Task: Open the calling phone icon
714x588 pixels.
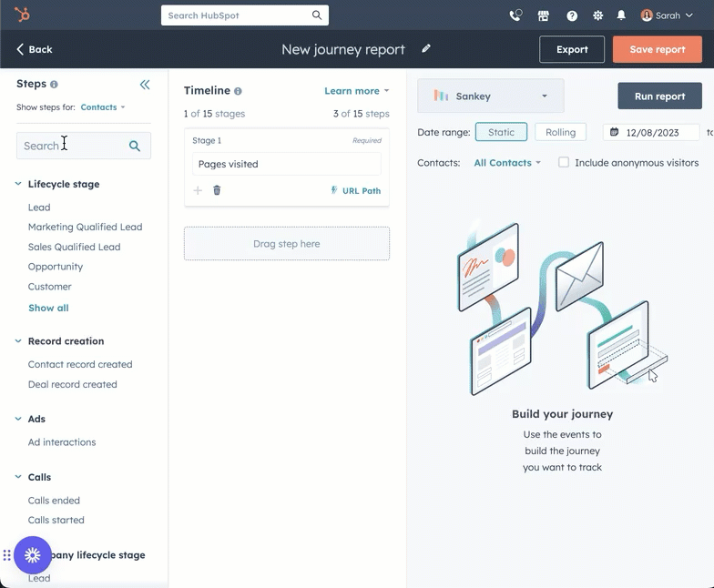Action: [x=515, y=15]
